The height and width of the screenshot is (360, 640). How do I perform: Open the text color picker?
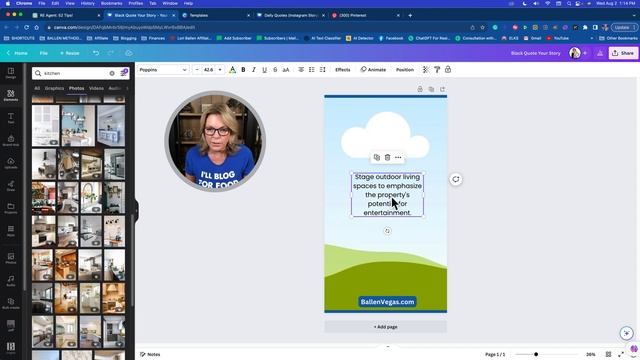[x=232, y=70]
